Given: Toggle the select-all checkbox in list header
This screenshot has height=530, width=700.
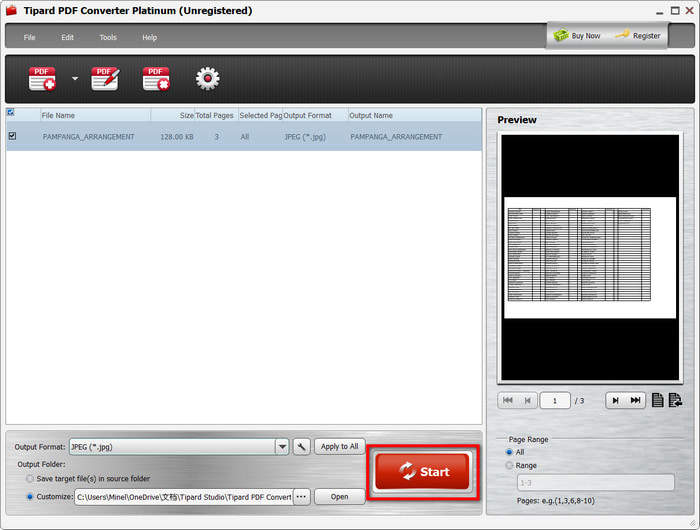Looking at the screenshot, I should point(11,112).
